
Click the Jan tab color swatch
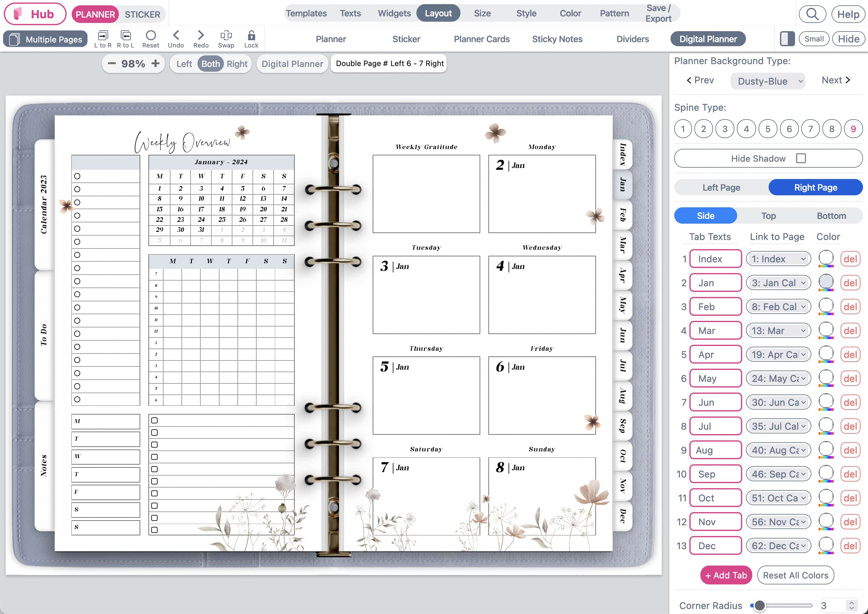click(x=826, y=282)
